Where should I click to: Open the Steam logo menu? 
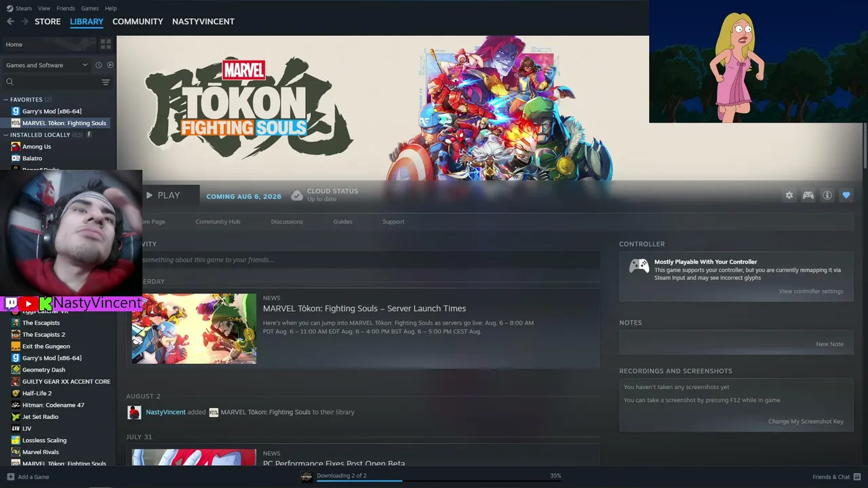pyautogui.click(x=19, y=8)
